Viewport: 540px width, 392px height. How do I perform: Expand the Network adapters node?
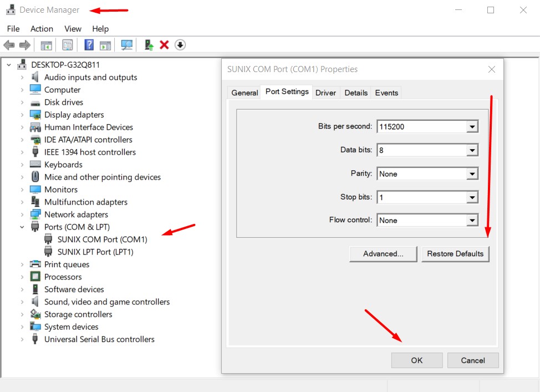point(22,215)
